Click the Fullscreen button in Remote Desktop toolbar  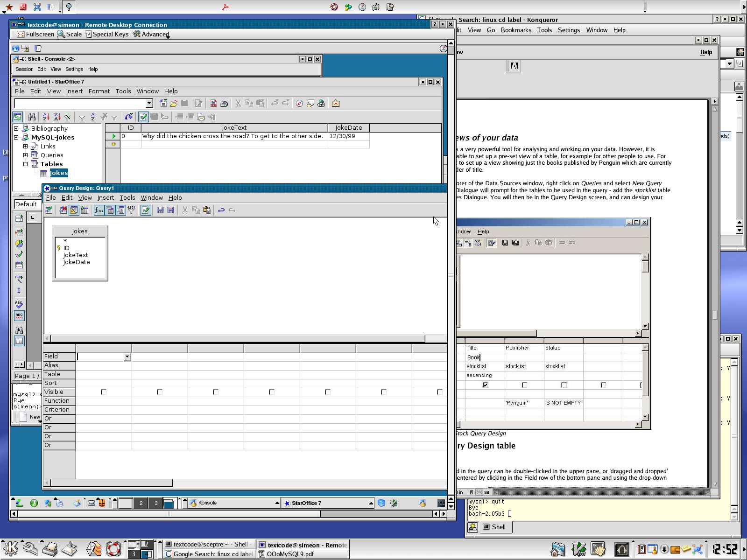(x=35, y=34)
